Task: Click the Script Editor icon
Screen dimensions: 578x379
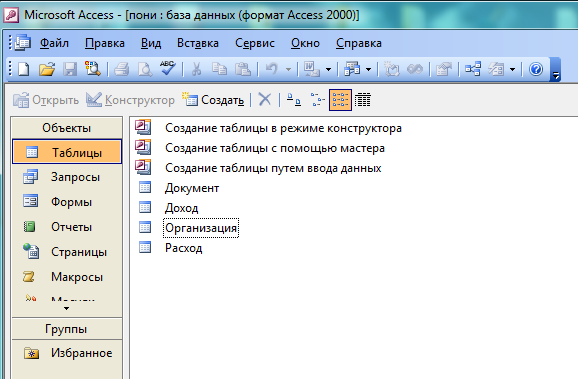Action: pyautogui.click(x=415, y=69)
